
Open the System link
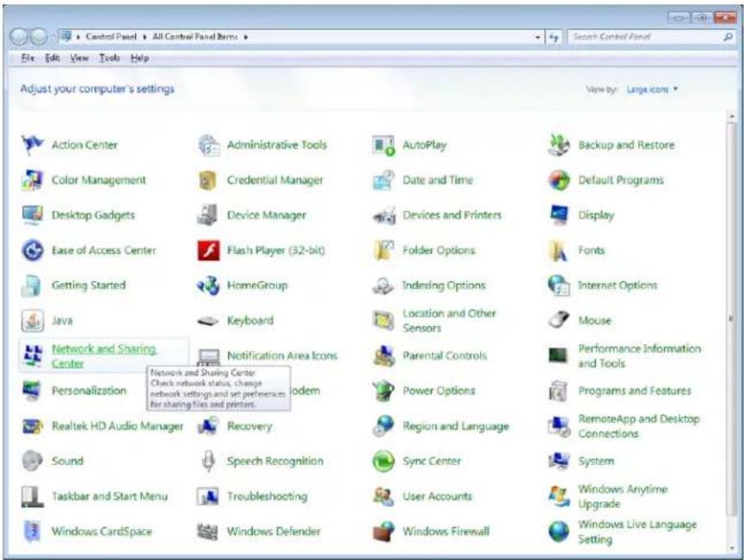[x=596, y=461]
